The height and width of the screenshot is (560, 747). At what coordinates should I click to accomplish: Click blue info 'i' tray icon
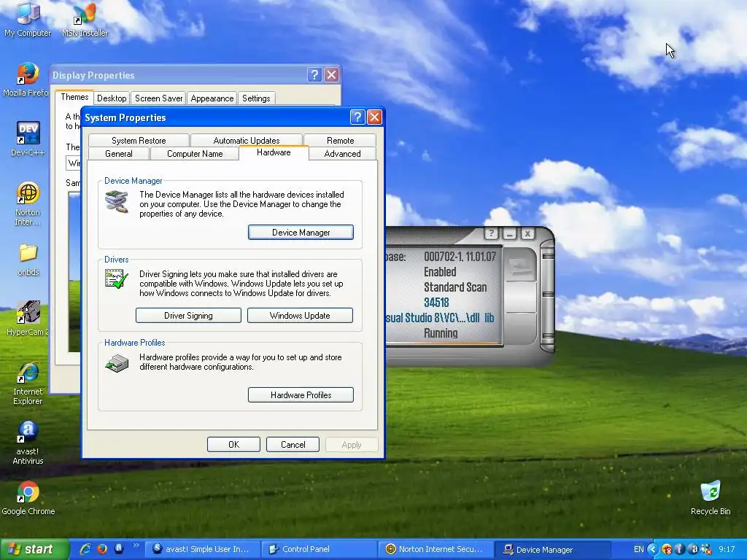(x=680, y=550)
